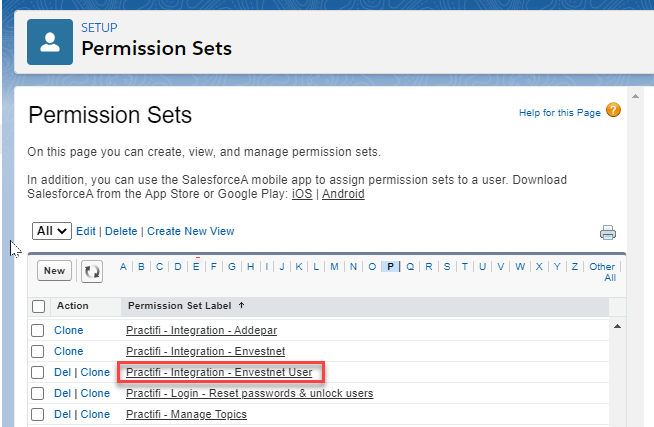Screen dimensions: 654x427
Task: Filter list by letter K
Action: pyautogui.click(x=299, y=266)
